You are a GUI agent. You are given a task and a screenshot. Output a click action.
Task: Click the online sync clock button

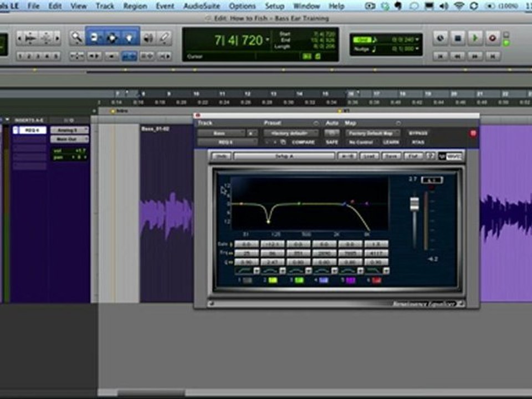(x=440, y=38)
